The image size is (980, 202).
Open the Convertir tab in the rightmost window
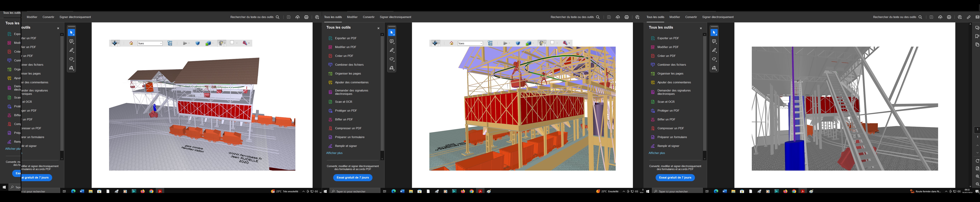(x=691, y=17)
